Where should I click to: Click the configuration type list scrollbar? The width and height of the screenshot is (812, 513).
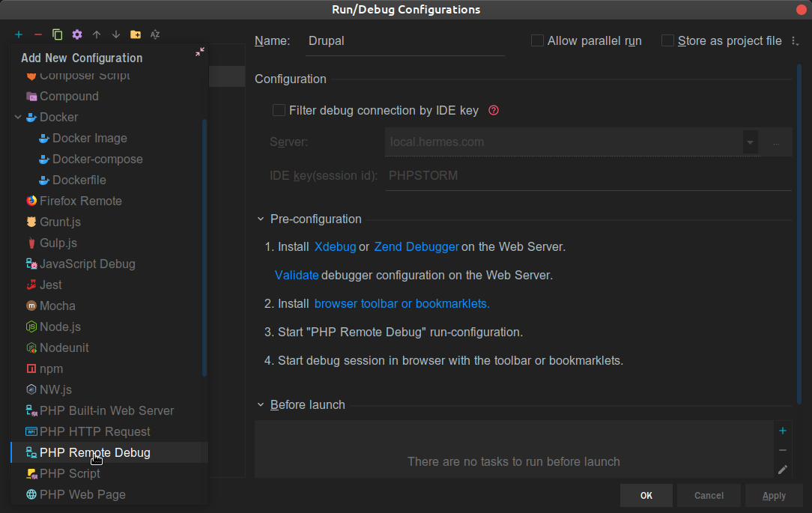pyautogui.click(x=204, y=247)
